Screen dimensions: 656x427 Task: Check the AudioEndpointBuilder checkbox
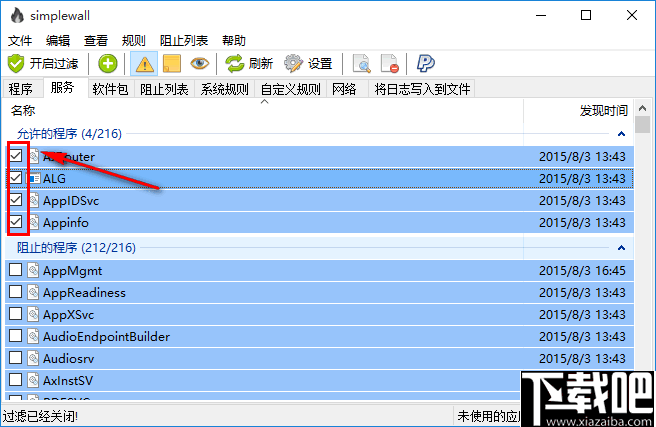(x=15, y=336)
